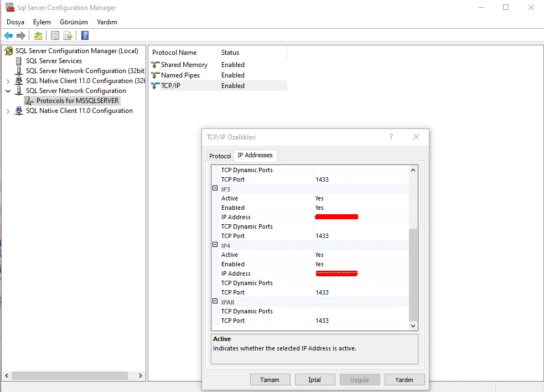The width and height of the screenshot is (544, 392).
Task: Collapse the IP4 section
Action: 215,245
